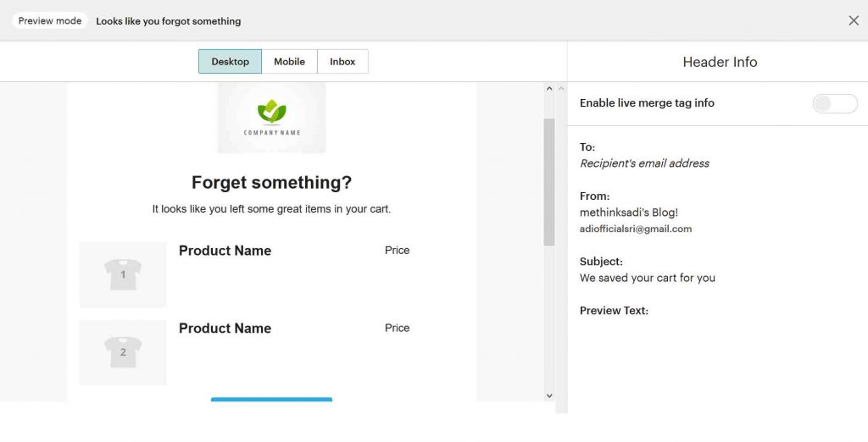
Task: Click the first 'Product Name' text
Action: point(225,251)
